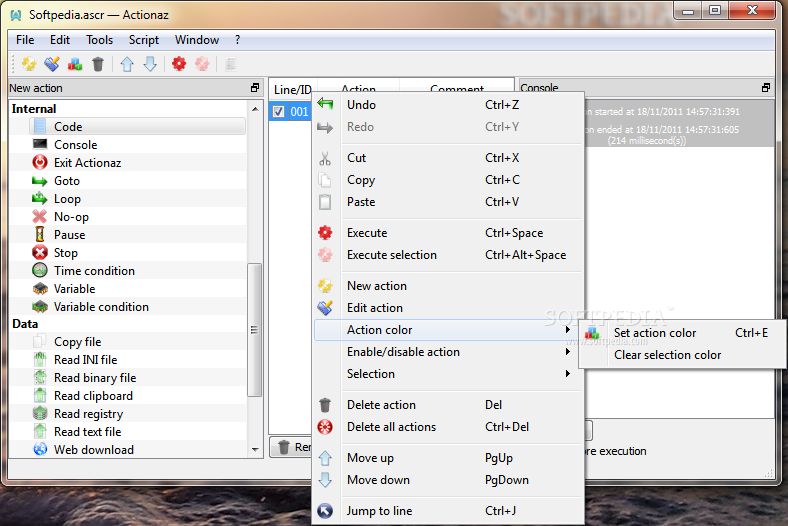This screenshot has width=788, height=526.
Task: Select the Pause action
Action: click(x=137, y=235)
